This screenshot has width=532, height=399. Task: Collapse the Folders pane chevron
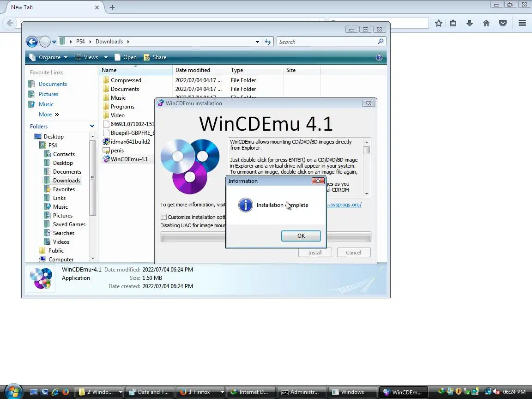point(92,126)
